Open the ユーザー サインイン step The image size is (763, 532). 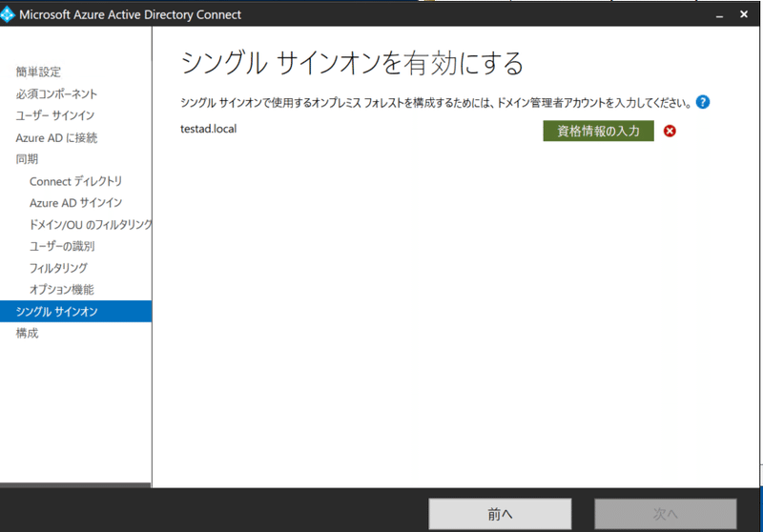point(55,115)
